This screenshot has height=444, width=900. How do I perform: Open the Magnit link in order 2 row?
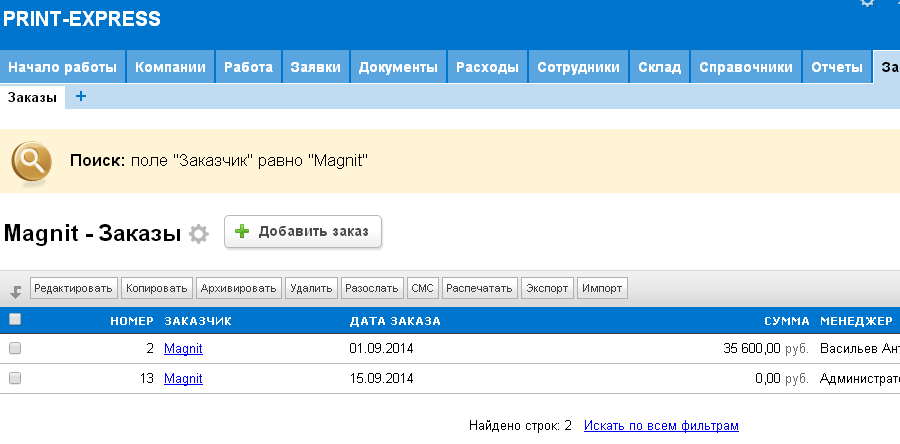183,349
